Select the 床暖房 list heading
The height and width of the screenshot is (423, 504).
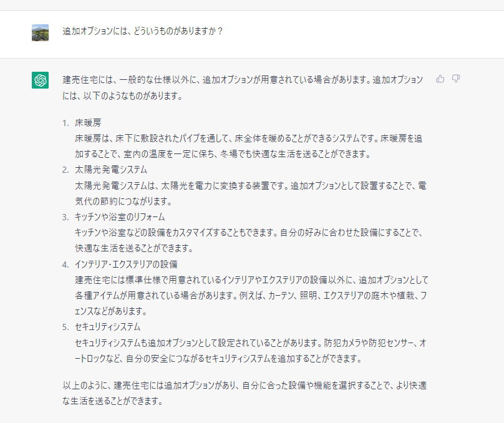click(88, 123)
